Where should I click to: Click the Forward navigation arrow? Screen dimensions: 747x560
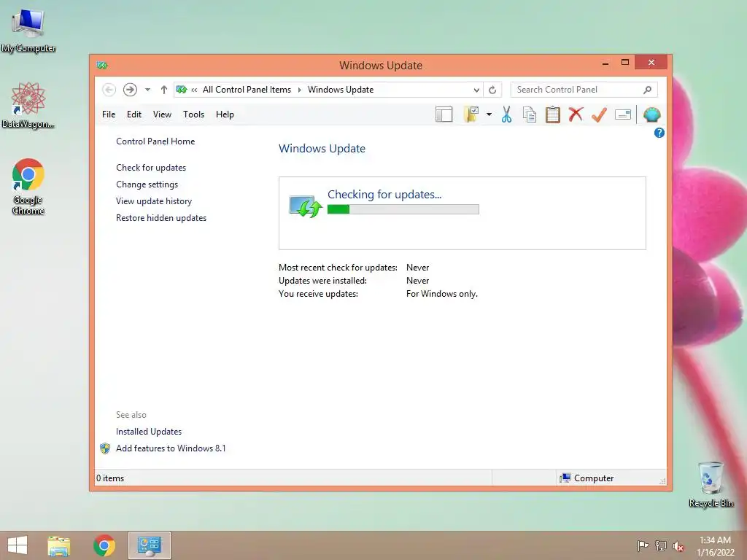click(130, 90)
